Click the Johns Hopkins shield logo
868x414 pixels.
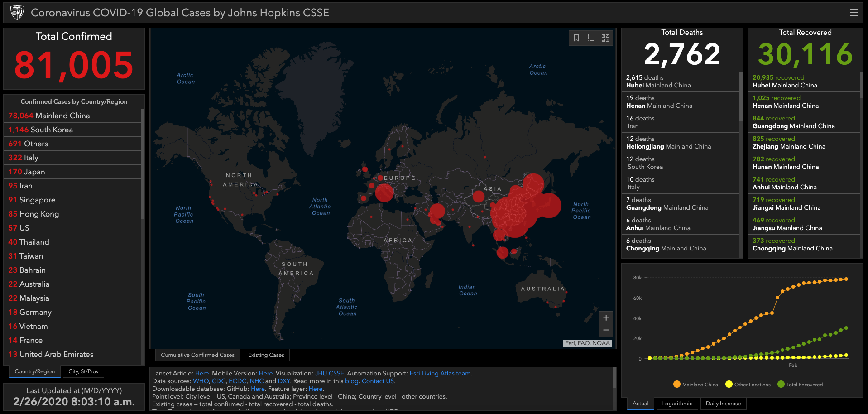[17, 13]
